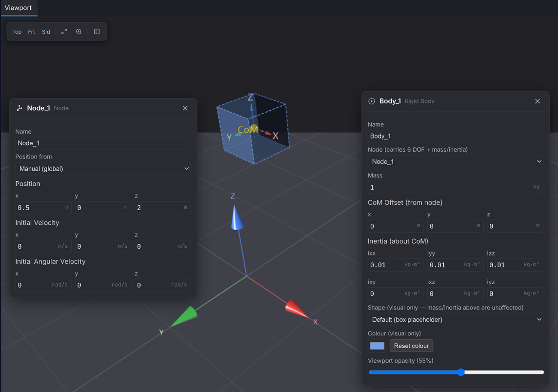558x392 pixels.
Task: Edit Initial Angular Velocity z field
Action: pyautogui.click(x=162, y=285)
